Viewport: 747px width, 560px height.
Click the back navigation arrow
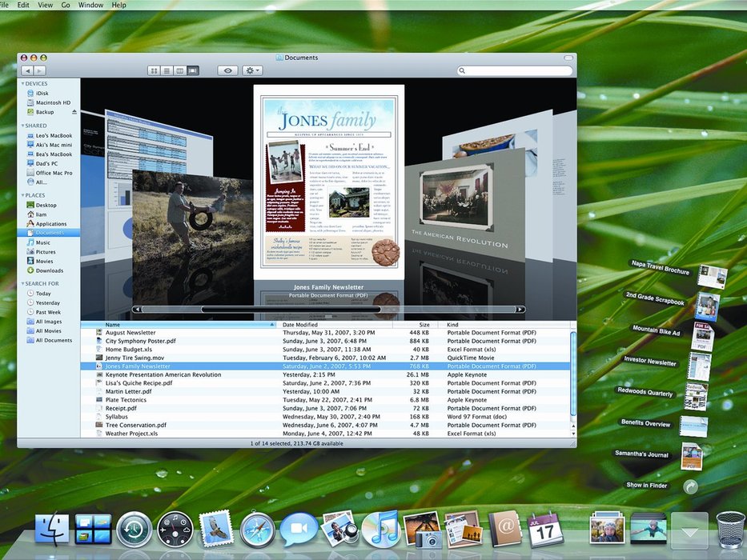point(27,70)
